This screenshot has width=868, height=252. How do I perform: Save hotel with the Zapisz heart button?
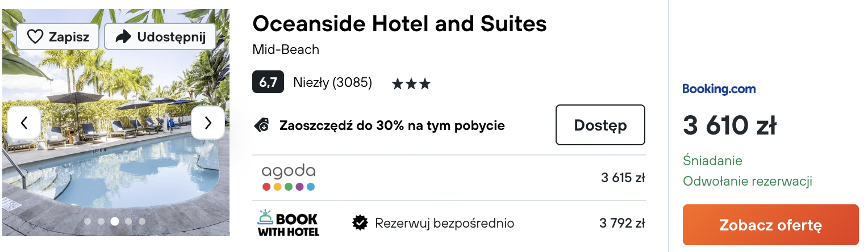pyautogui.click(x=58, y=37)
